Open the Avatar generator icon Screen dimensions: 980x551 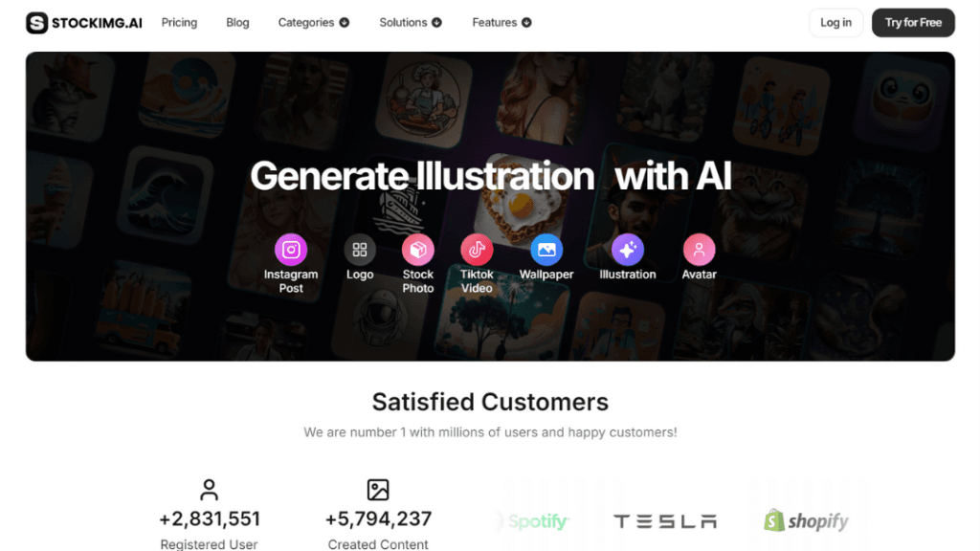699,250
